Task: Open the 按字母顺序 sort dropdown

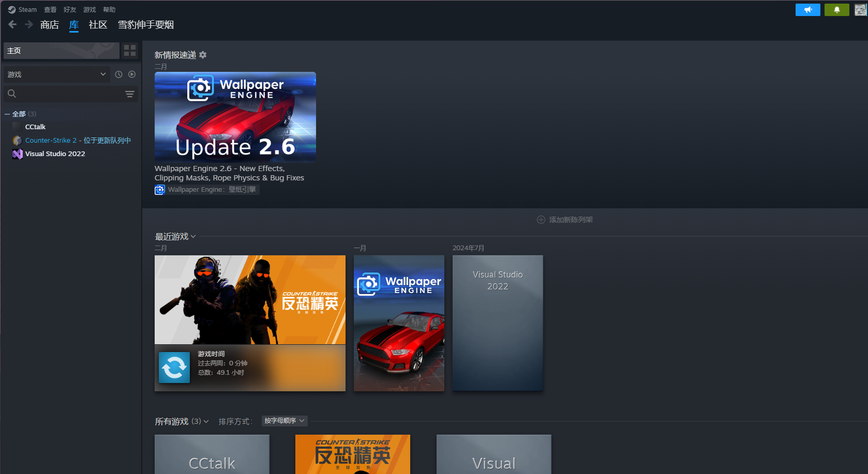Action: tap(285, 421)
